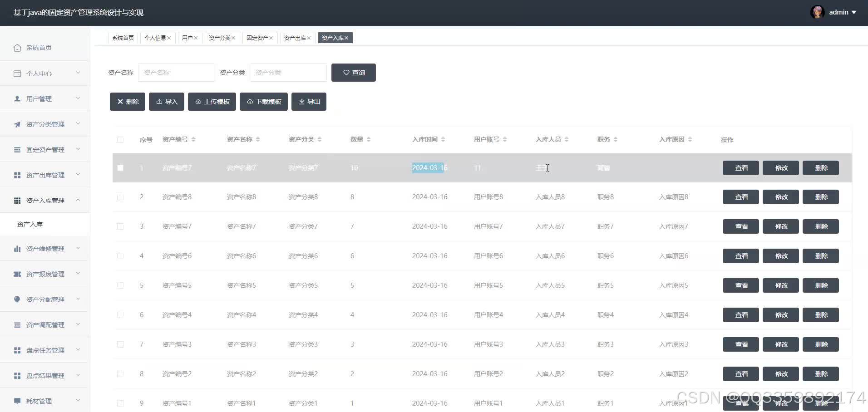Click the 资产分类管理 paper plane icon
Image resolution: width=868 pixels, height=412 pixels.
pos(17,124)
